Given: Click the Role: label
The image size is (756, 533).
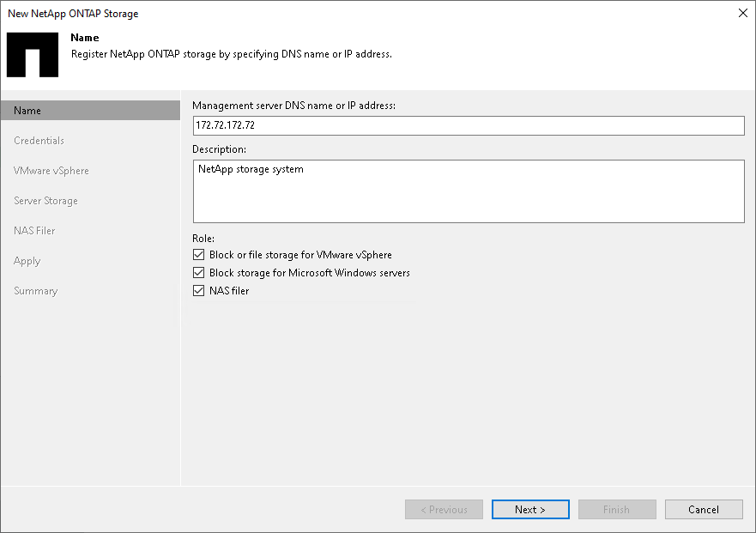Looking at the screenshot, I should pos(203,239).
